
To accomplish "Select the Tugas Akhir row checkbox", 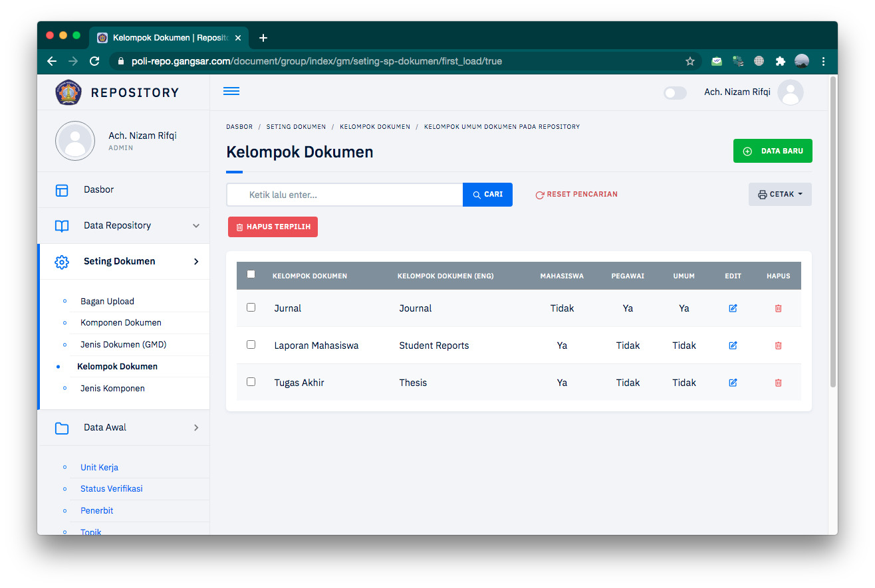I will [251, 382].
